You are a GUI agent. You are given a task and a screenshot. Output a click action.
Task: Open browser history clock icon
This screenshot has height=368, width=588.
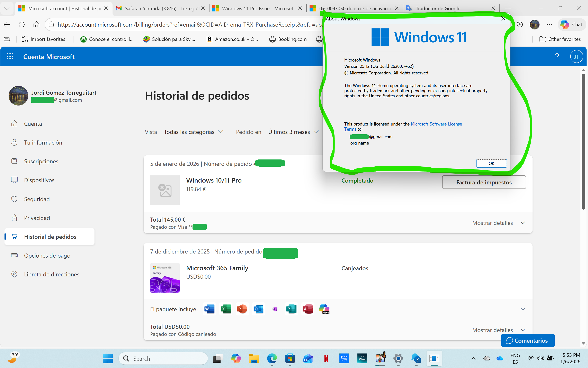520,24
